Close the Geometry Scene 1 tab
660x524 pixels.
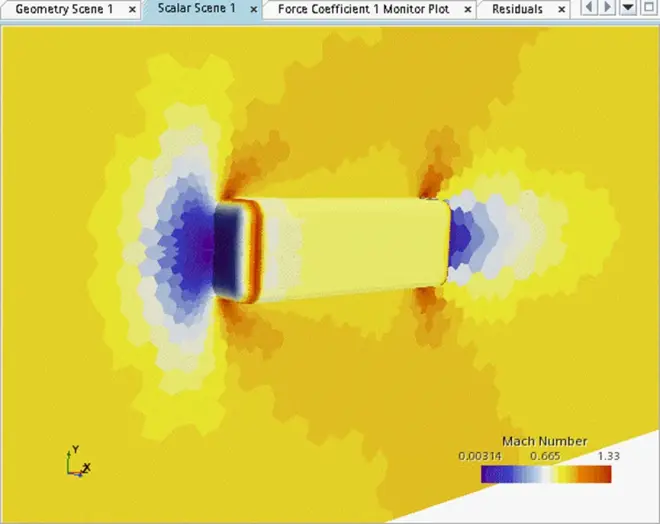[132, 9]
